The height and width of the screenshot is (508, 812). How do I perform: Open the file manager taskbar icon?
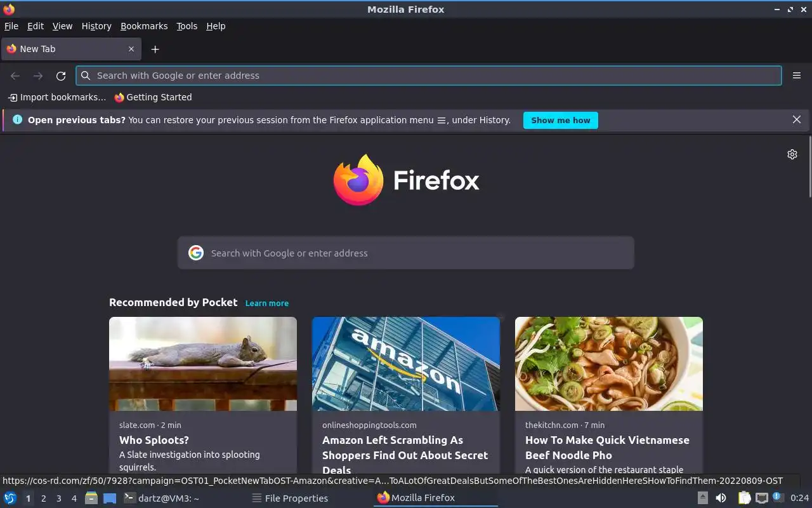pyautogui.click(x=91, y=498)
